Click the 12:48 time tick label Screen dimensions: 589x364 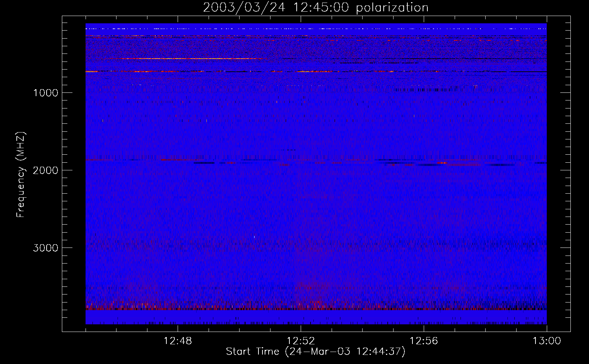[x=178, y=341]
